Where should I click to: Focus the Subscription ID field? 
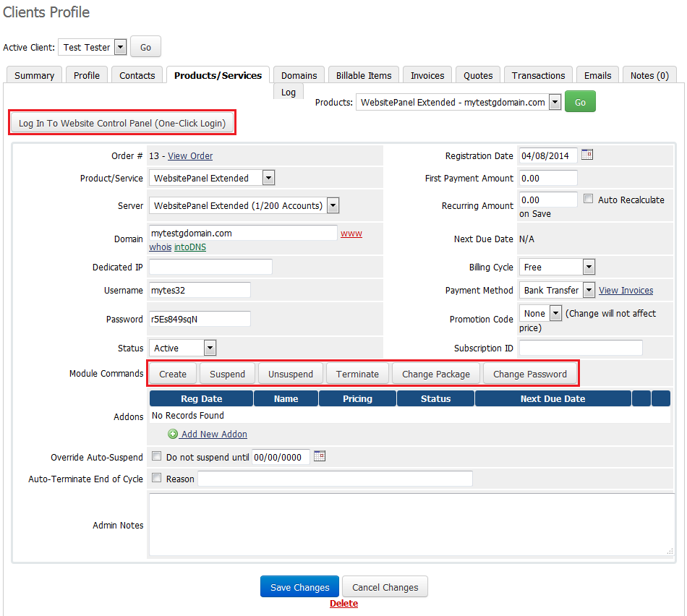click(x=581, y=348)
